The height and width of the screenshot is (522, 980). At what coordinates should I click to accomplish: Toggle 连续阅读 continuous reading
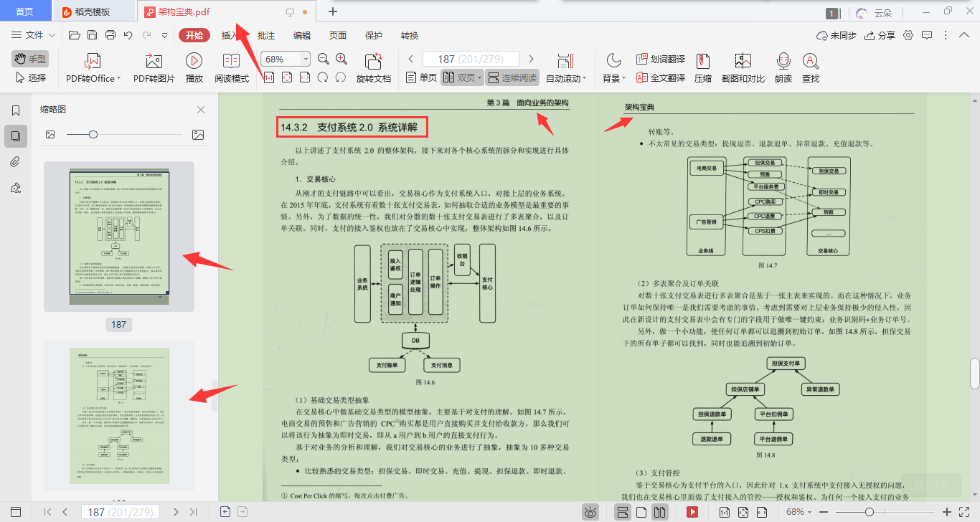point(512,77)
